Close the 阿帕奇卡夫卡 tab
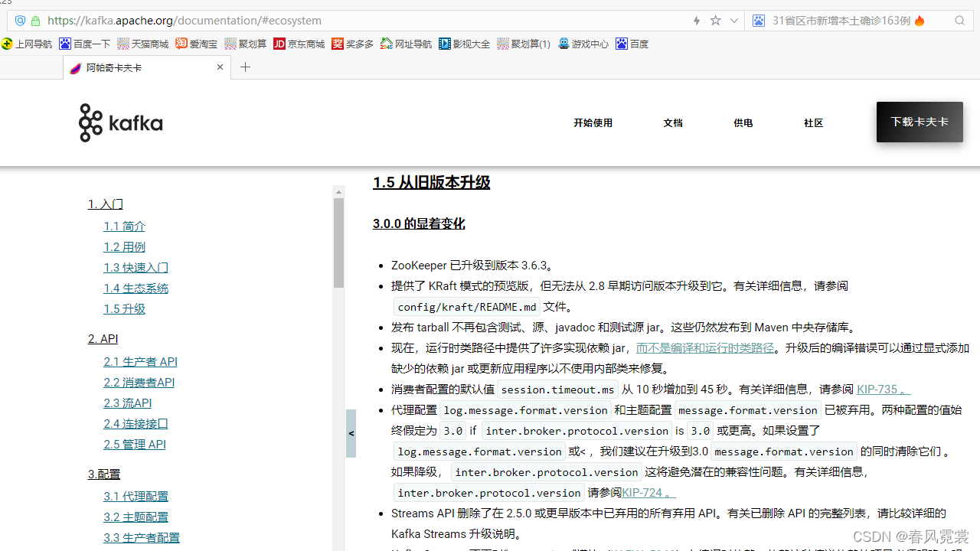The image size is (980, 551). pos(220,67)
